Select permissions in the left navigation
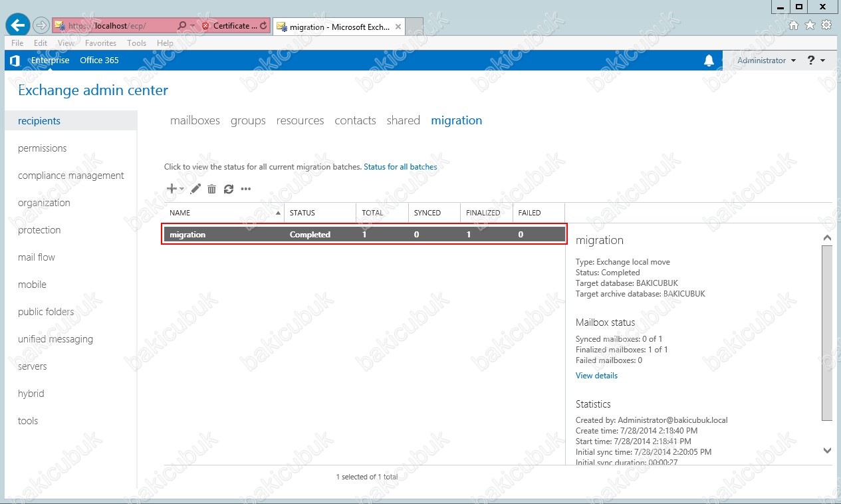The image size is (841, 504). pos(43,148)
